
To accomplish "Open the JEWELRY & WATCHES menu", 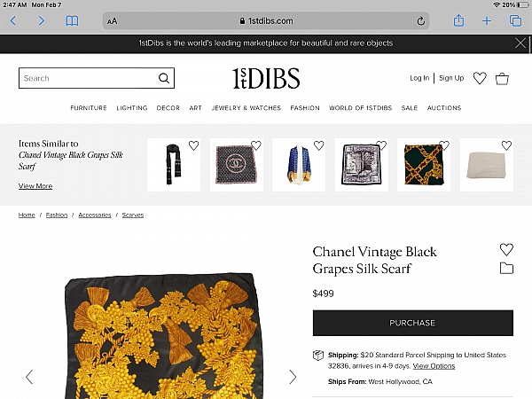I will (x=246, y=108).
